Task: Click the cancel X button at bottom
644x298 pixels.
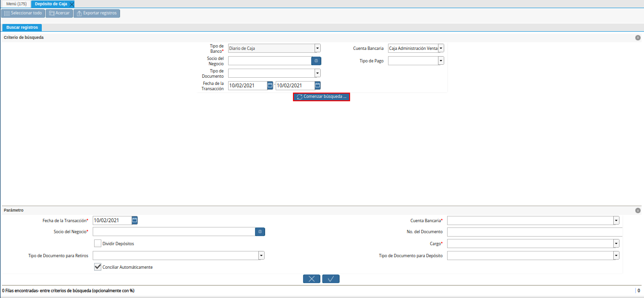Action: (x=312, y=279)
